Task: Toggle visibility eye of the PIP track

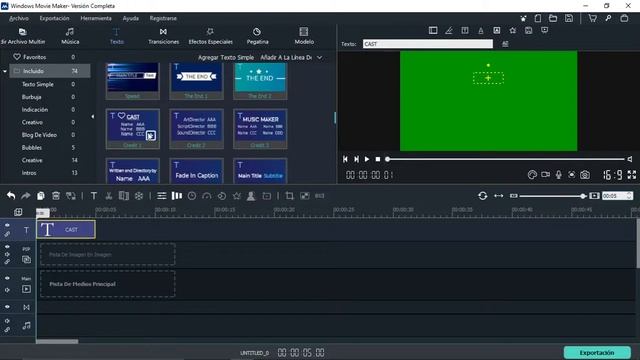Action: pyautogui.click(x=7, y=247)
